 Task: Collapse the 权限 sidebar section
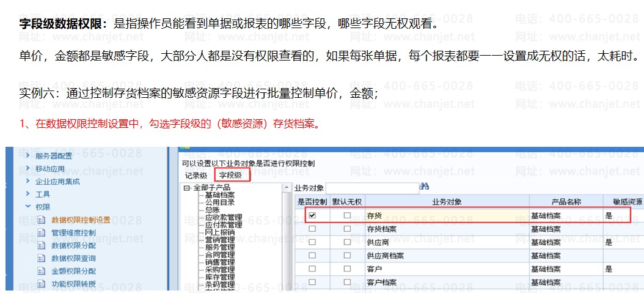click(x=28, y=207)
